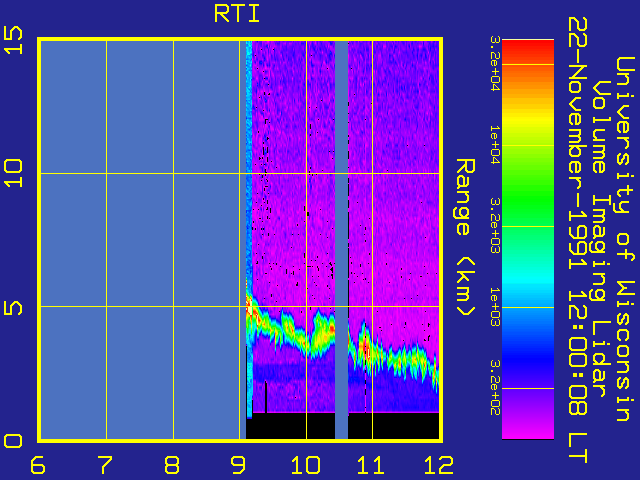Click the University of Wisconsin title text
This screenshot has width=640, height=480.
click(624, 239)
